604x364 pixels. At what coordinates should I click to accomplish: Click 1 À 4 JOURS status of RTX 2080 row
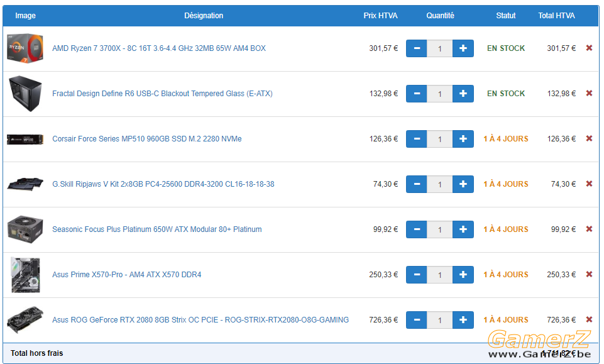pos(506,320)
